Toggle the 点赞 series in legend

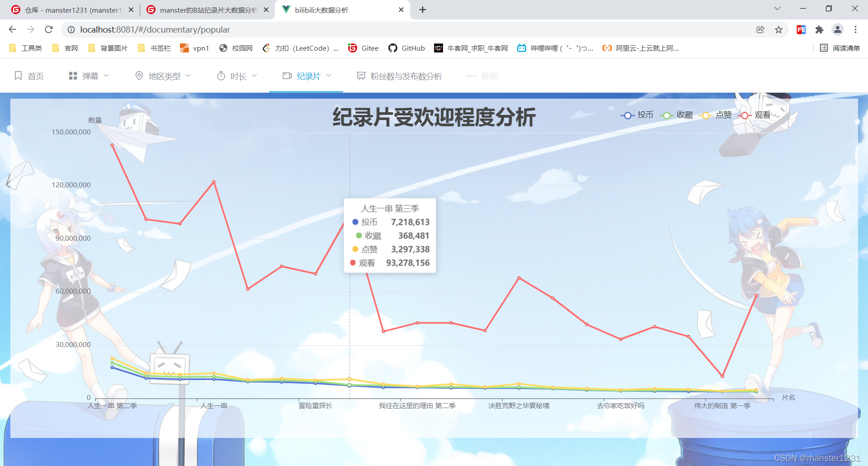click(x=715, y=115)
